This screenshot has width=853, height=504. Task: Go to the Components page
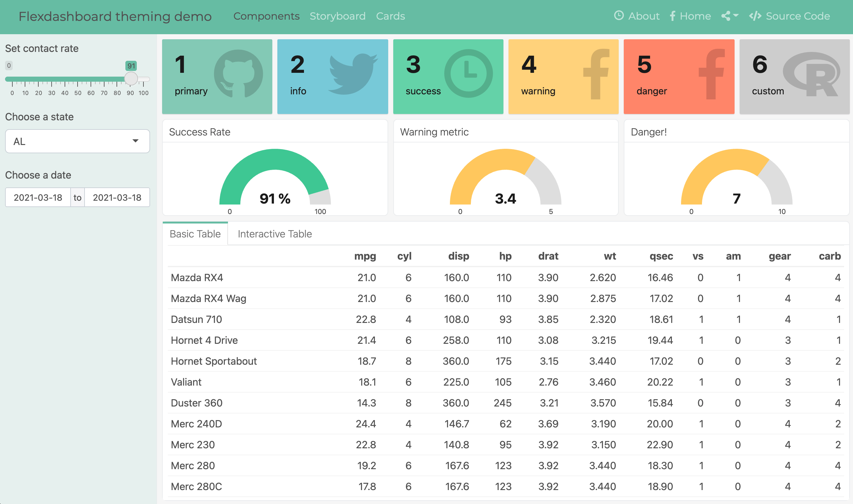tap(266, 16)
